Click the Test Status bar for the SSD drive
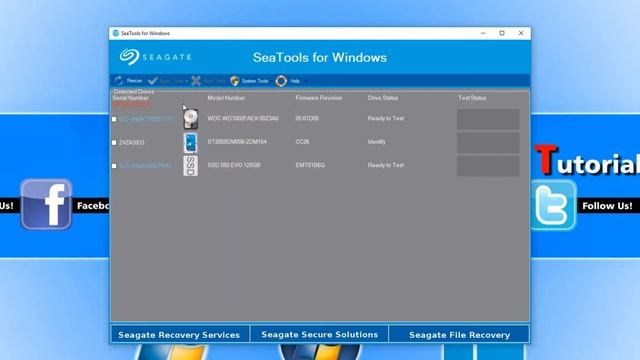 (x=488, y=166)
